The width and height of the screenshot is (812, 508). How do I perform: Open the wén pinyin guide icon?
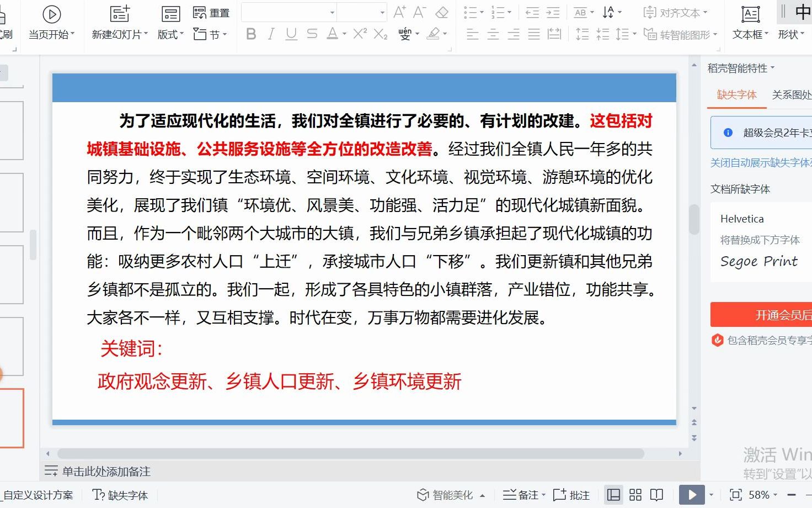[405, 34]
